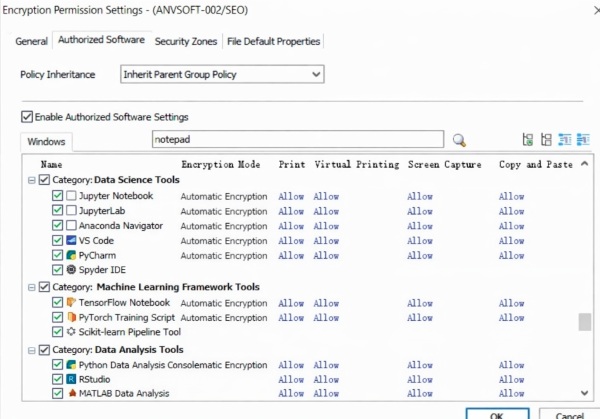Collapse the Data Analysis Tools category
The image size is (600, 419).
coord(32,350)
